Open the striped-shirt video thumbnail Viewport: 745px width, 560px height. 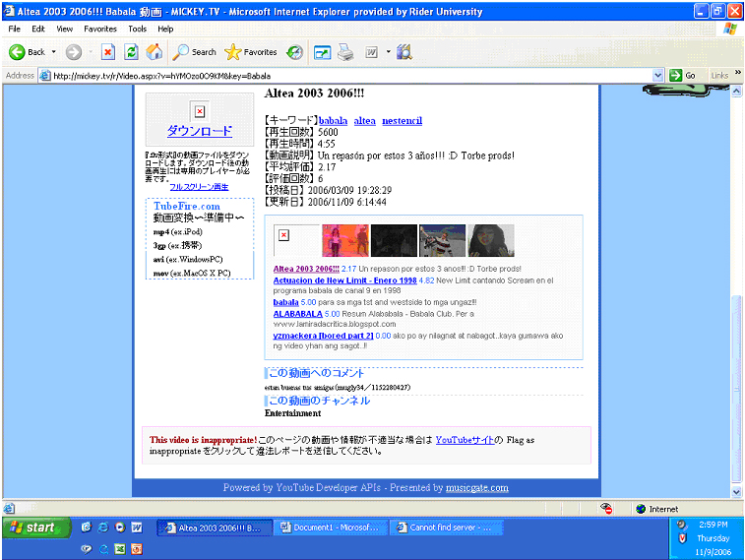click(442, 240)
